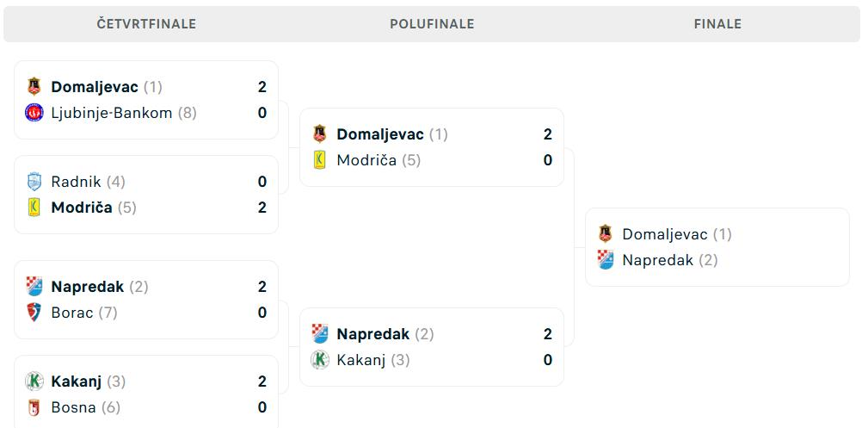
Task: Click Domaljevac crest in quarterfinal match
Action: point(34,87)
